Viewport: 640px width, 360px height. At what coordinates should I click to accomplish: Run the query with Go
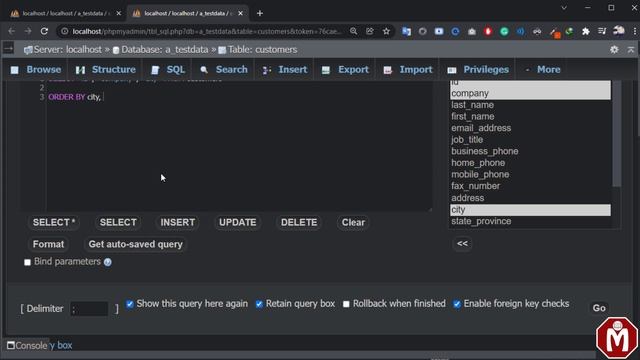(x=599, y=308)
